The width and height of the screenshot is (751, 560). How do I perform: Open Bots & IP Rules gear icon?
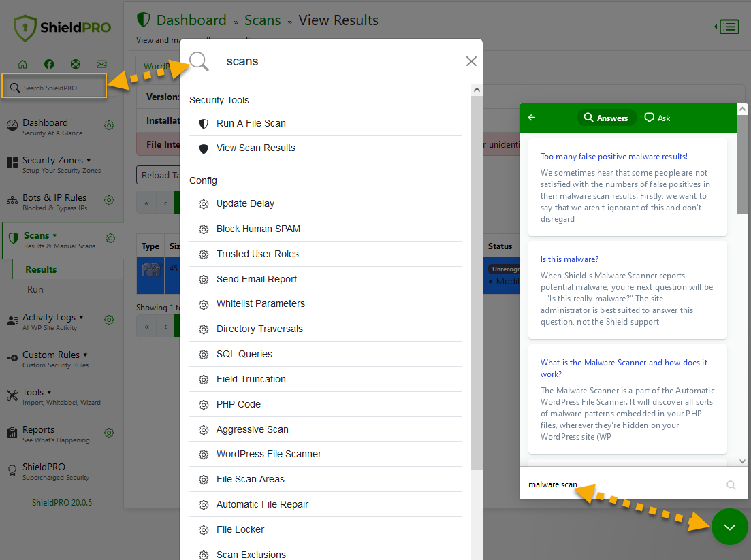coord(109,200)
